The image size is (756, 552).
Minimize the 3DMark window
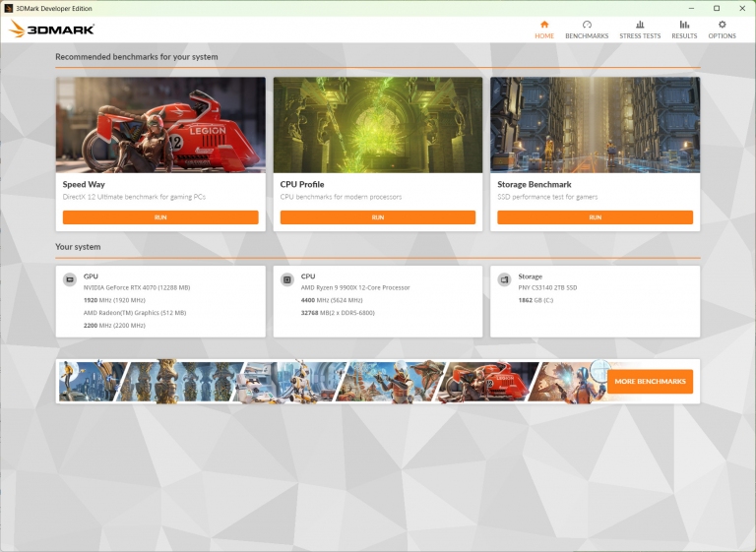691,8
